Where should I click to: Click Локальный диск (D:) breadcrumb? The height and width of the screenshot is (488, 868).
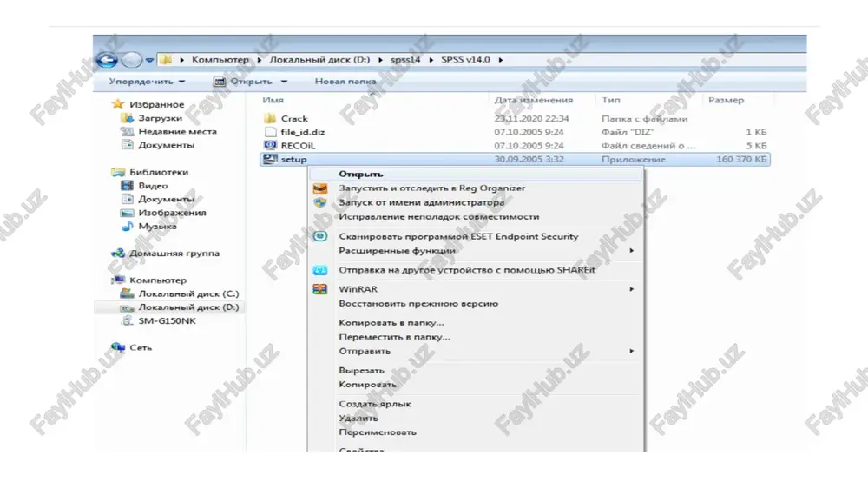(319, 59)
